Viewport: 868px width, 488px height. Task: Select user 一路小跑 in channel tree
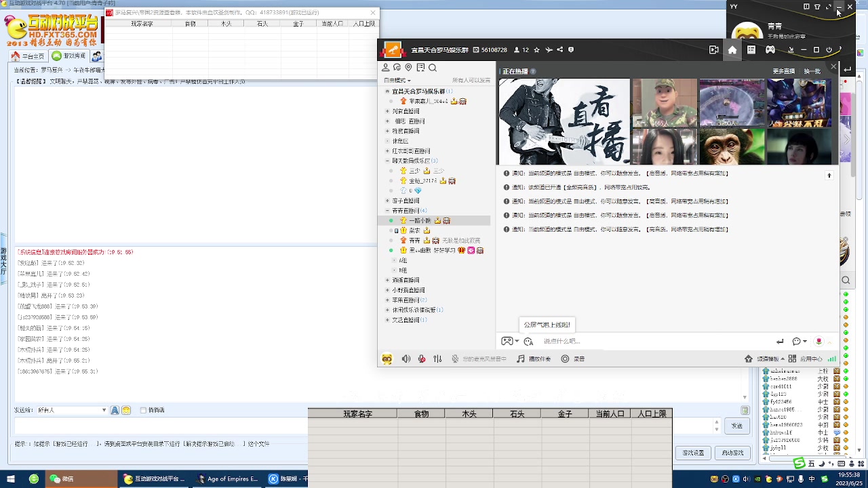(x=420, y=221)
